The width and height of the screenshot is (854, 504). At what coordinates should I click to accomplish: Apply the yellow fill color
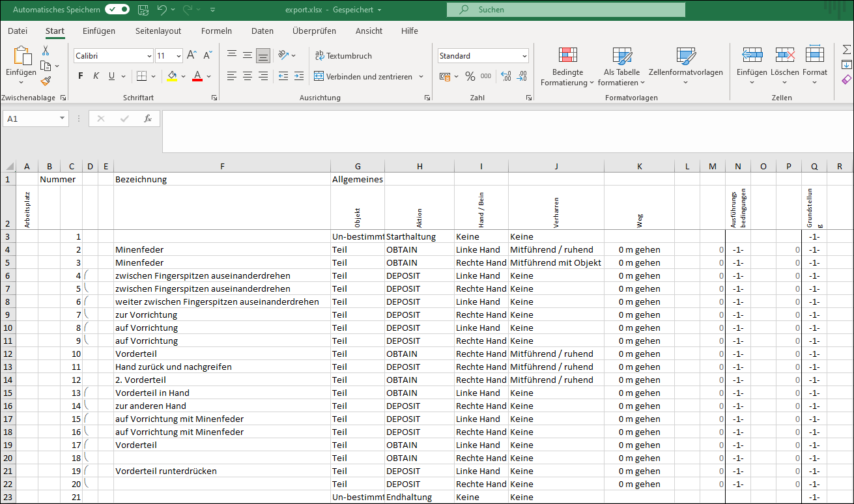pyautogui.click(x=172, y=76)
